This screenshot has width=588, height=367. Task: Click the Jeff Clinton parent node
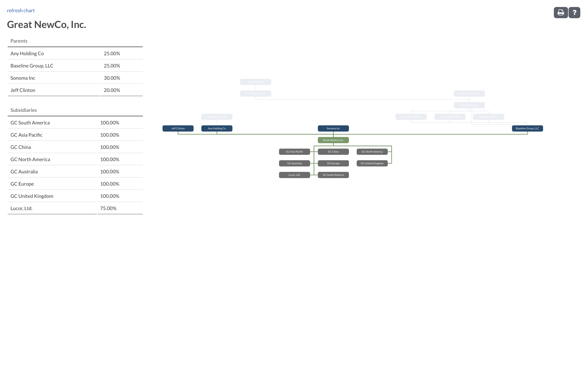pyautogui.click(x=177, y=128)
